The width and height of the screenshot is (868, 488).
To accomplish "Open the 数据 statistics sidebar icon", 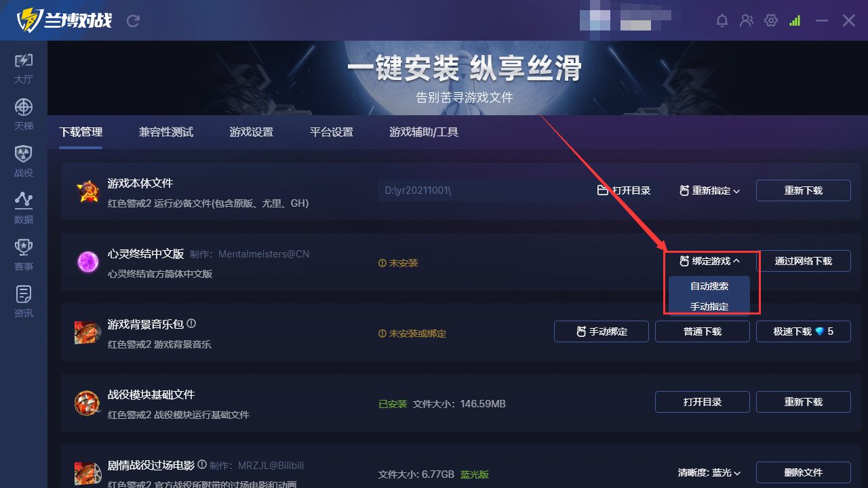I will coord(24,209).
